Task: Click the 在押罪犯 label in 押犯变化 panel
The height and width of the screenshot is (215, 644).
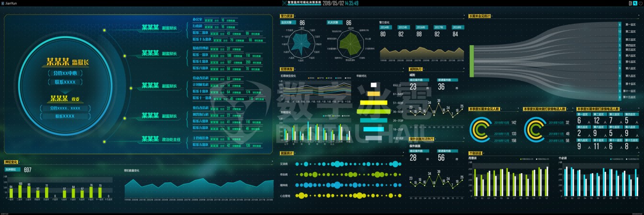Action: pos(11,169)
